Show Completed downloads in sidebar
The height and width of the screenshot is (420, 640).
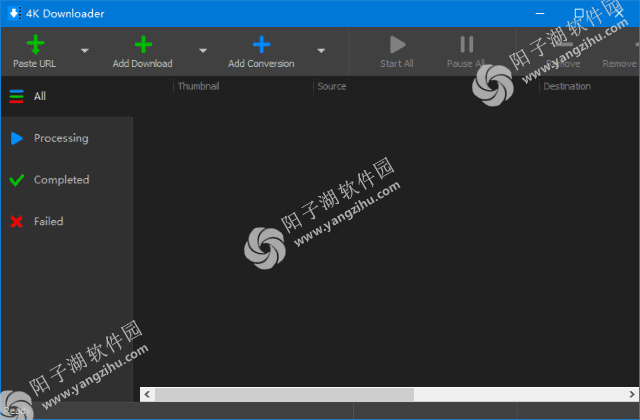coord(67,180)
